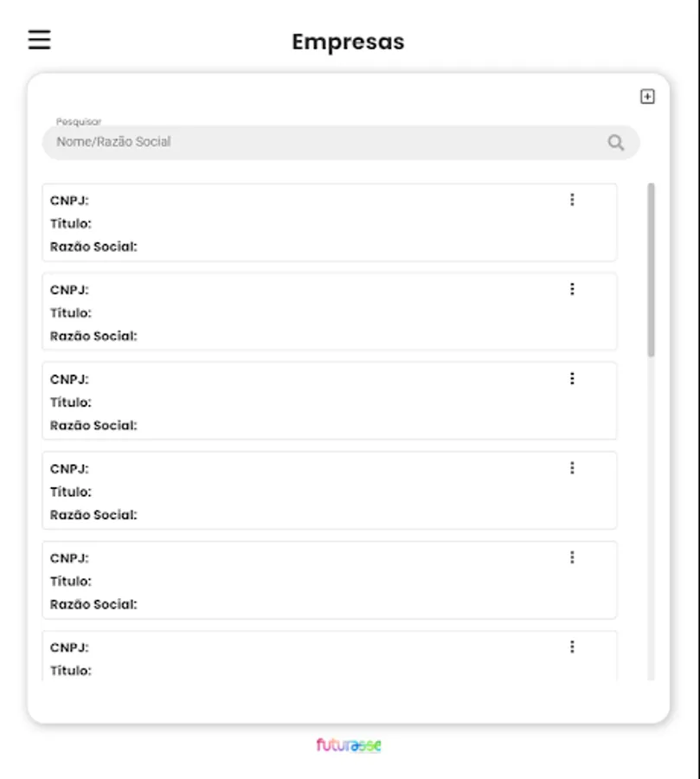Select the fifth company card
This screenshot has height=779, width=700.
tap(329, 580)
